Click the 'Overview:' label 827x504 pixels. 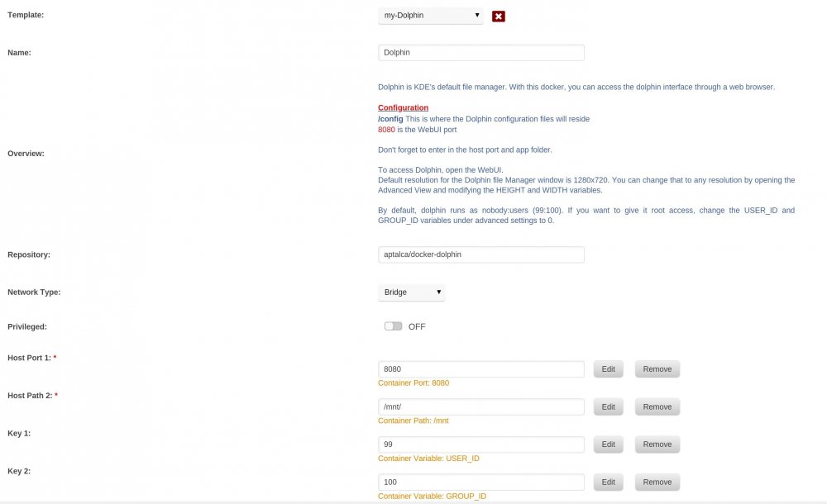pos(26,154)
